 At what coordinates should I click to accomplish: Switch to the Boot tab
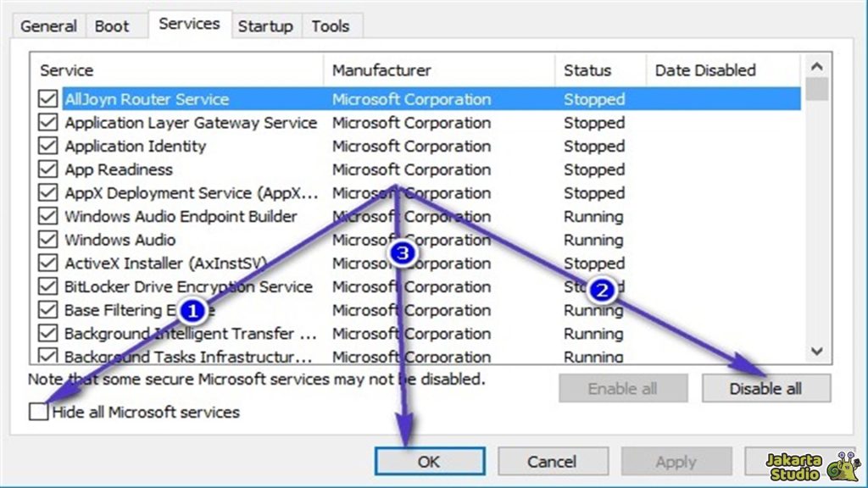click(113, 26)
